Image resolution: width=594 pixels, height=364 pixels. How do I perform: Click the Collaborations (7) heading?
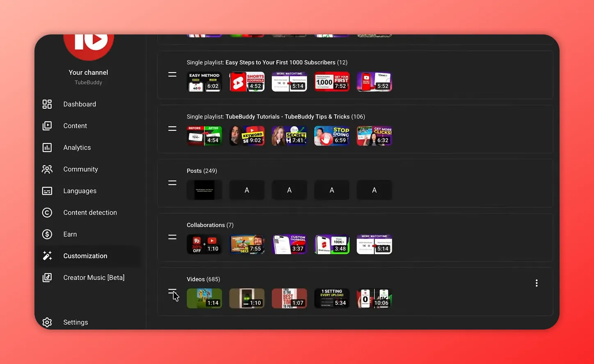pyautogui.click(x=210, y=225)
